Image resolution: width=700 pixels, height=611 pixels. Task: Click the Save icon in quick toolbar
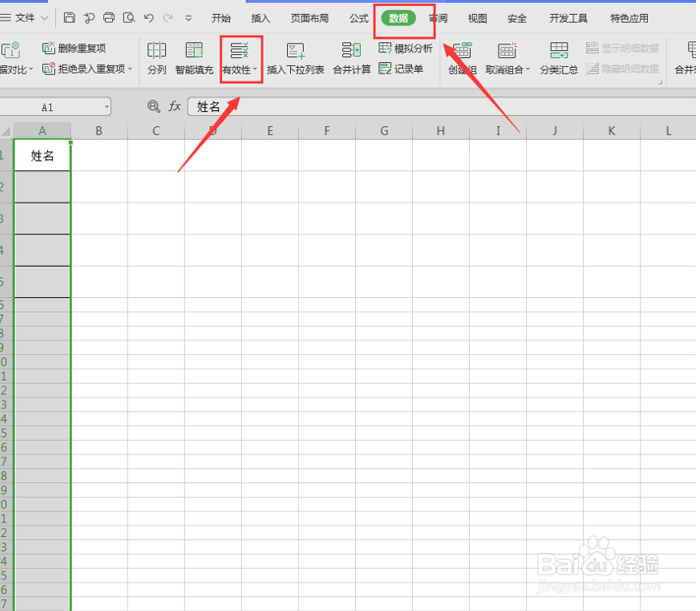pos(69,18)
